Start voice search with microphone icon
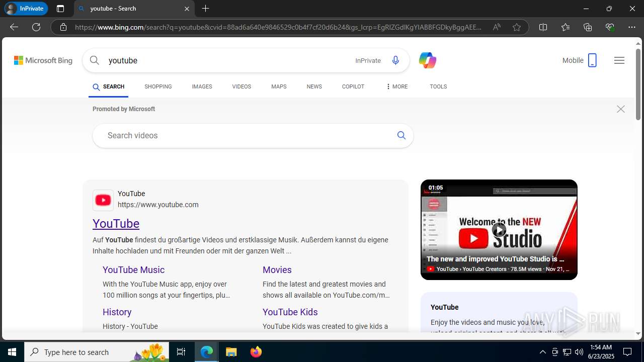This screenshot has width=644, height=362. point(396,60)
